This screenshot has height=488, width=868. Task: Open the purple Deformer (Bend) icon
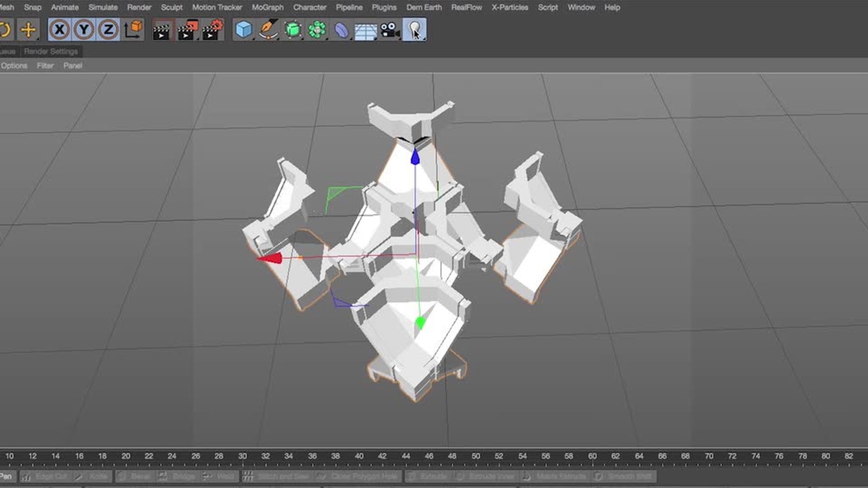[x=342, y=30]
